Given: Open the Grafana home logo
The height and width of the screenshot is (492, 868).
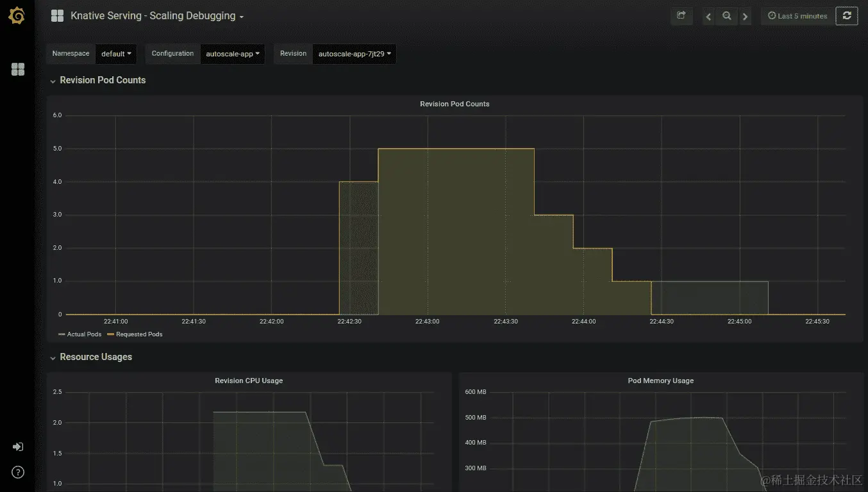Looking at the screenshot, I should tap(17, 16).
